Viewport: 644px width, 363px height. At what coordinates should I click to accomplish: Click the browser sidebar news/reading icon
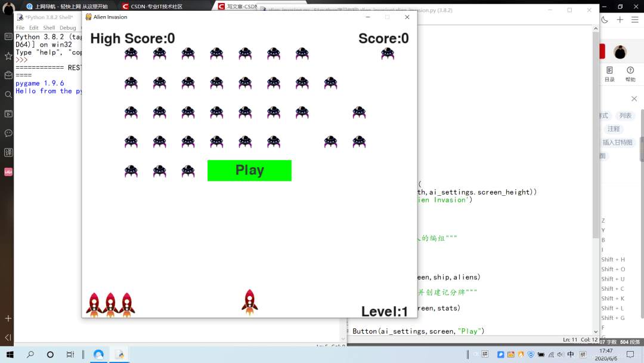[x=8, y=36]
